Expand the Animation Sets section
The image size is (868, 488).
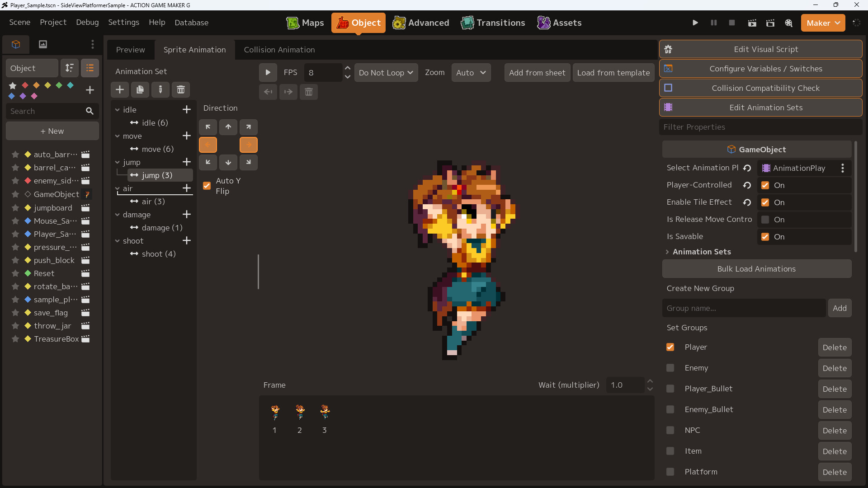667,252
